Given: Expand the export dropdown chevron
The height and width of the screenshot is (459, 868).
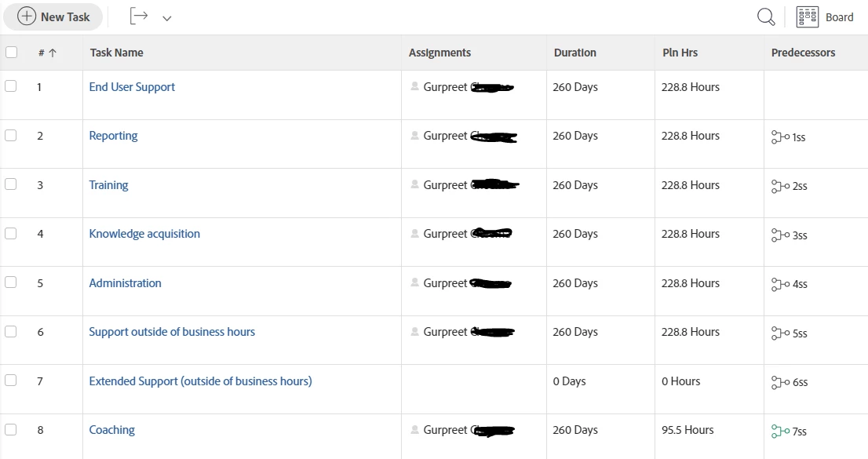Looking at the screenshot, I should pyautogui.click(x=166, y=18).
